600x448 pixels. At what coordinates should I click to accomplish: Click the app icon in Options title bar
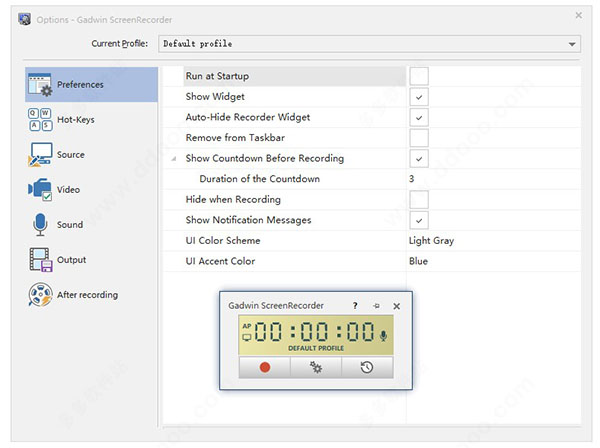(25, 19)
